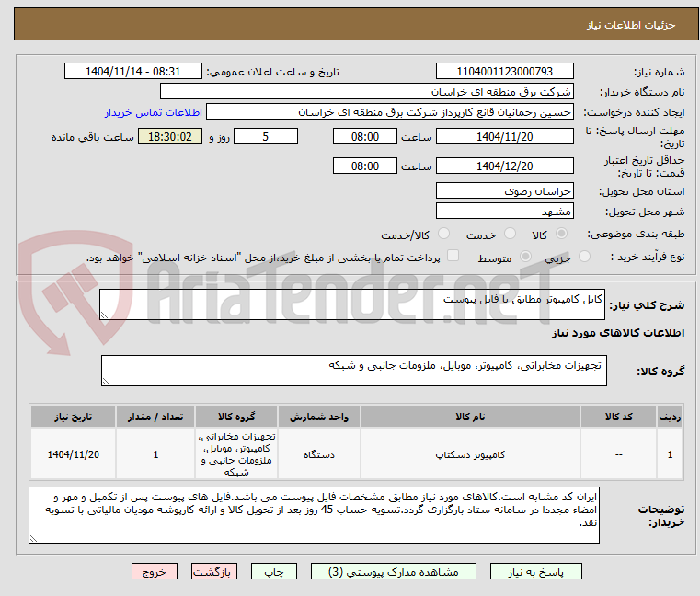Screen dimensions: 700x596
Task: Click the گروه کالا column header
Action: [x=236, y=417]
